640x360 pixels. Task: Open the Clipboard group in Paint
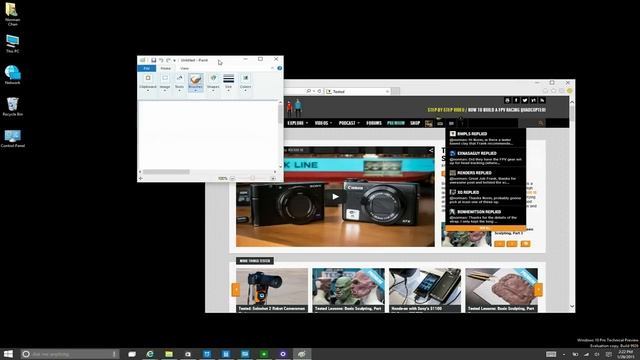pyautogui.click(x=148, y=82)
